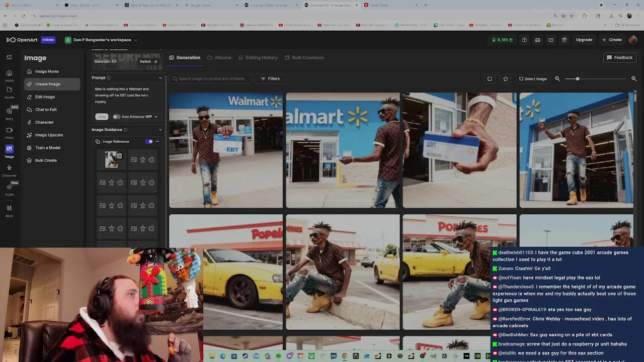Collapse the Image Guidance section

click(x=160, y=130)
